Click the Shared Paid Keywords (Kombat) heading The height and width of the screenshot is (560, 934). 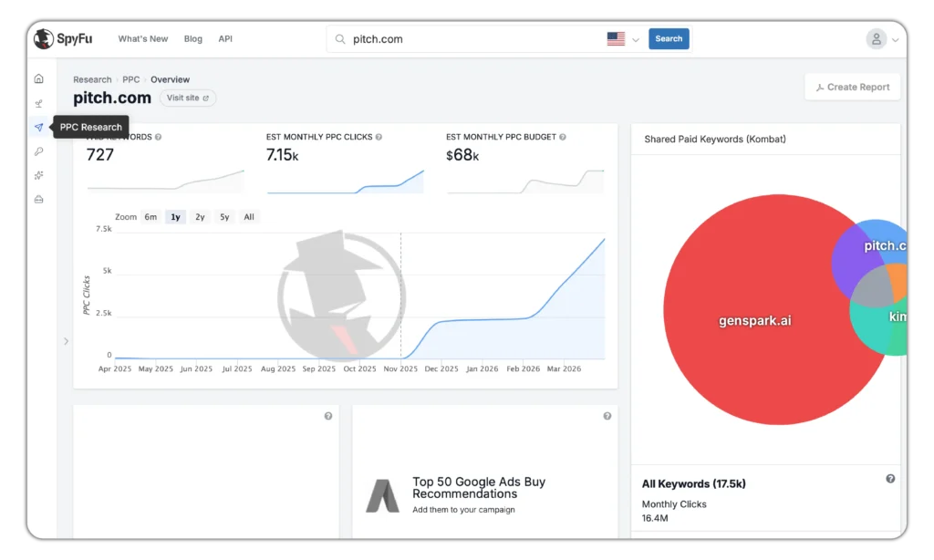point(715,139)
